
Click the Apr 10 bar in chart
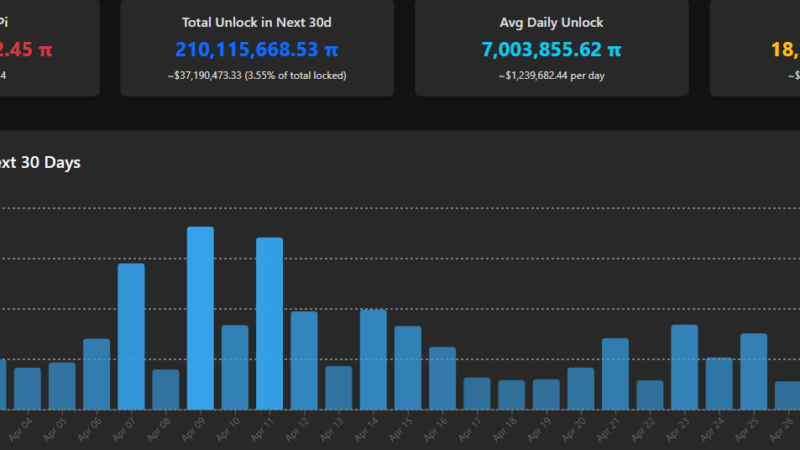(235, 367)
